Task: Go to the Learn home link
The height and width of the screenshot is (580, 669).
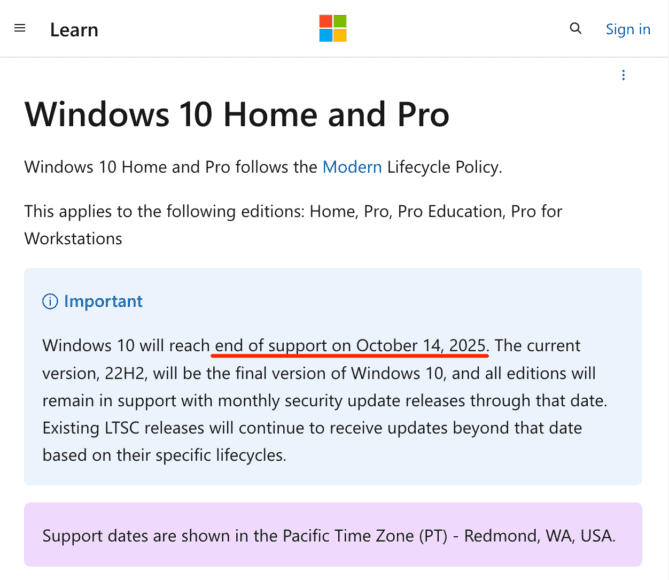Action: [x=74, y=29]
